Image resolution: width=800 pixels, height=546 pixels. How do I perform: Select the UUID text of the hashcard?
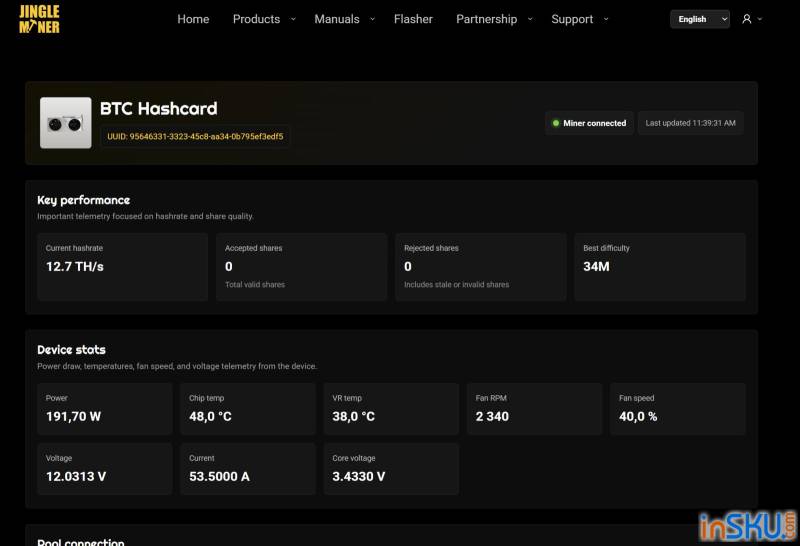point(195,136)
